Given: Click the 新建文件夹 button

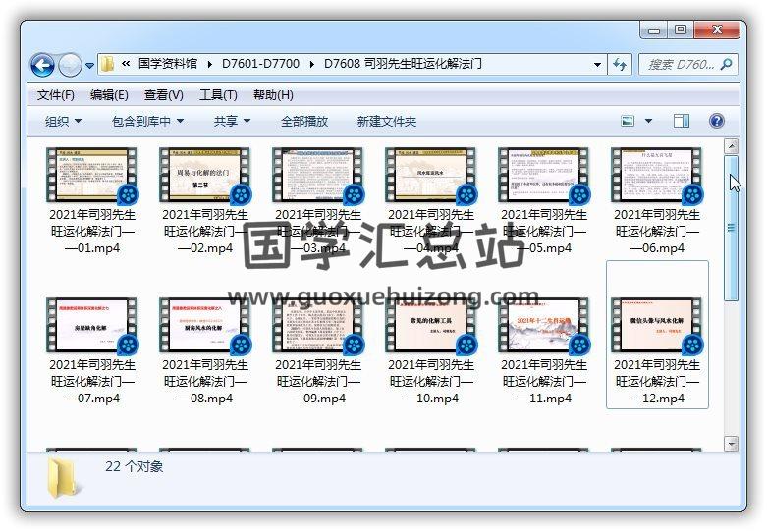Looking at the screenshot, I should 386,121.
